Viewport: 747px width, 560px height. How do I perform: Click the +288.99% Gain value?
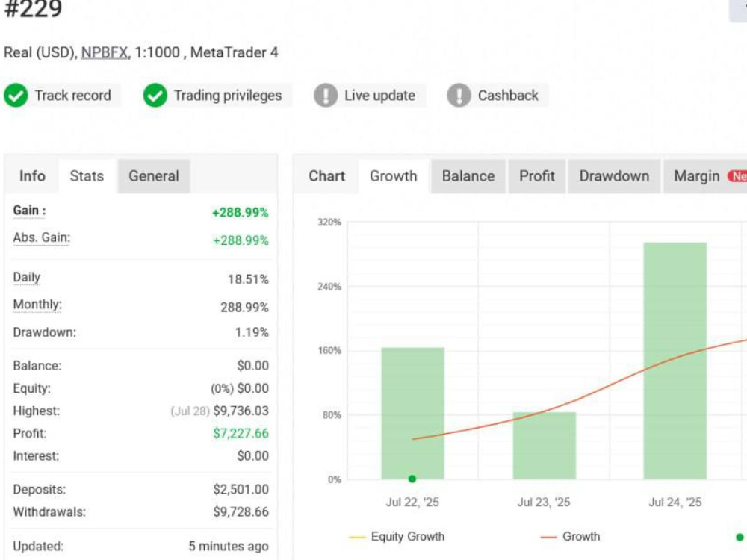click(240, 212)
